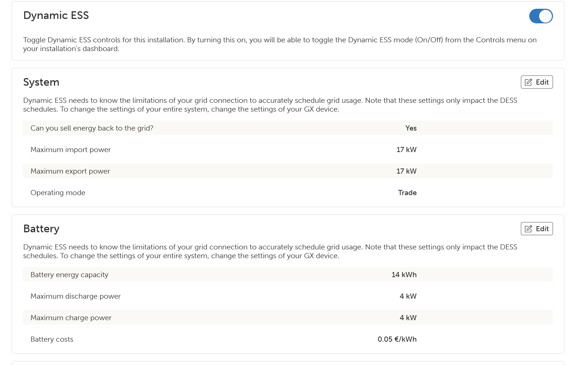Click the Maximum discharge power label

pos(76,296)
